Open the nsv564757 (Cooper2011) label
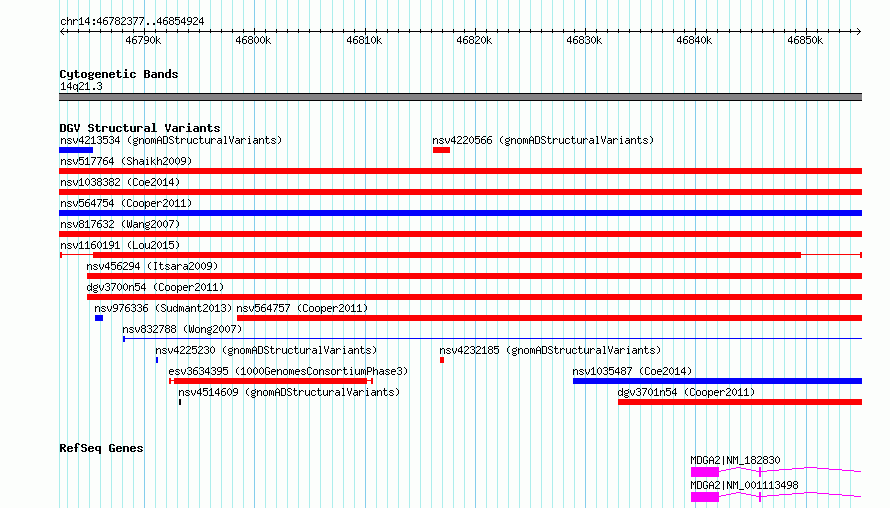The height and width of the screenshot is (508, 890). tap(303, 308)
